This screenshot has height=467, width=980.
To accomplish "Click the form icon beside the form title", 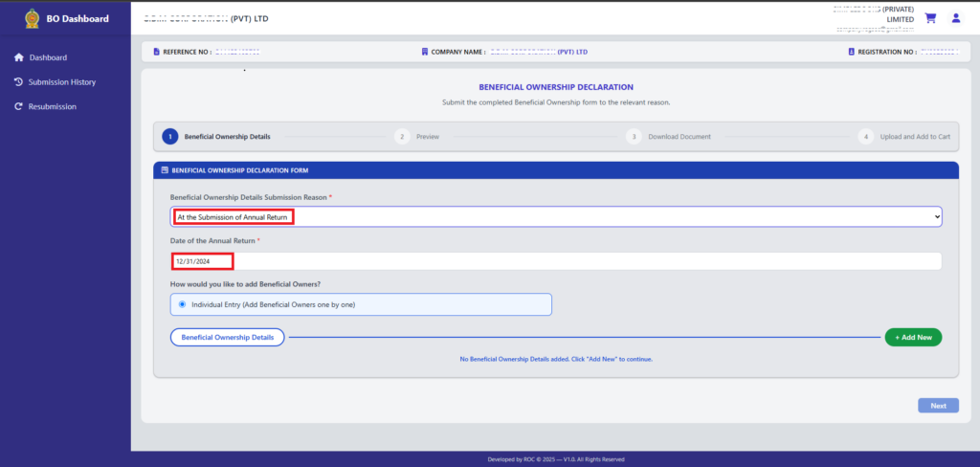I will [x=165, y=170].
